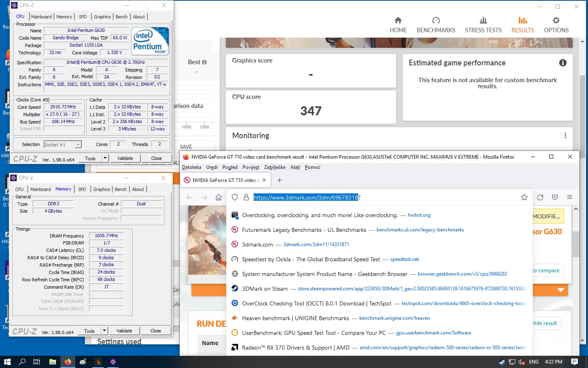
Task: Close the NVIDIA GeForce GT 710 tab
Action: [264, 180]
